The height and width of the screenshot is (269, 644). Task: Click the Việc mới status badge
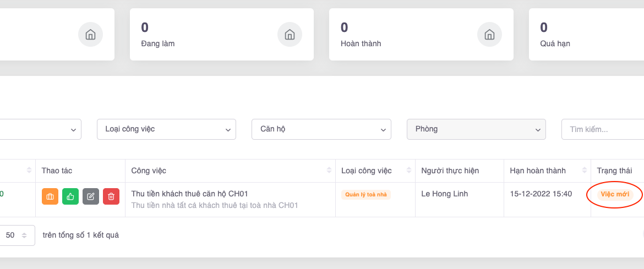(x=615, y=195)
